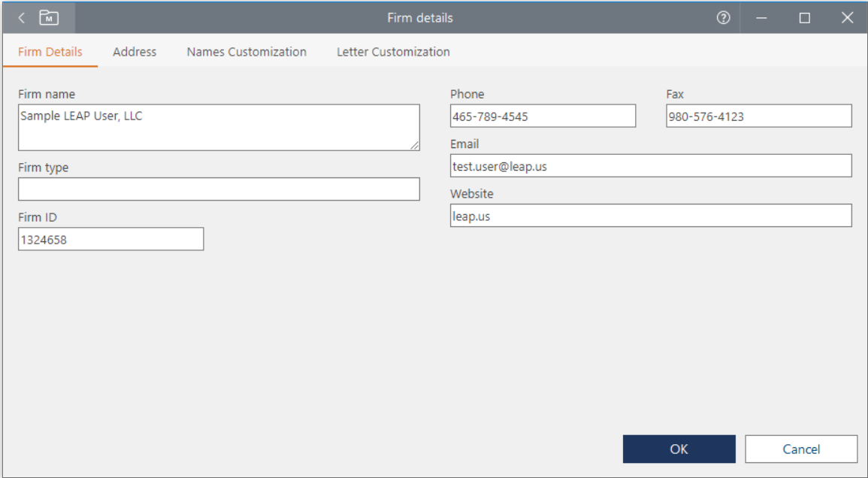Focus the empty Firm type field
This screenshot has height=478, width=868.
tap(219, 189)
